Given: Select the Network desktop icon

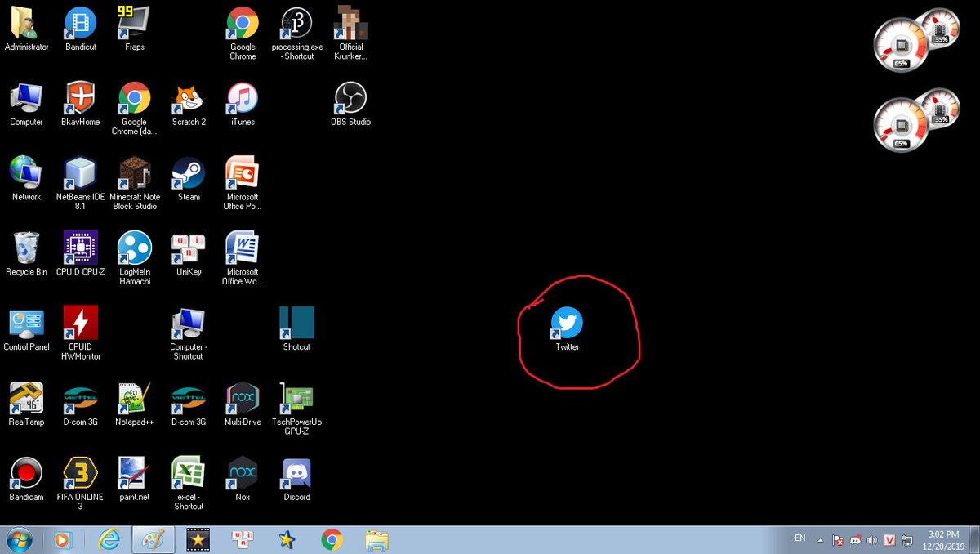Looking at the screenshot, I should tap(26, 180).
